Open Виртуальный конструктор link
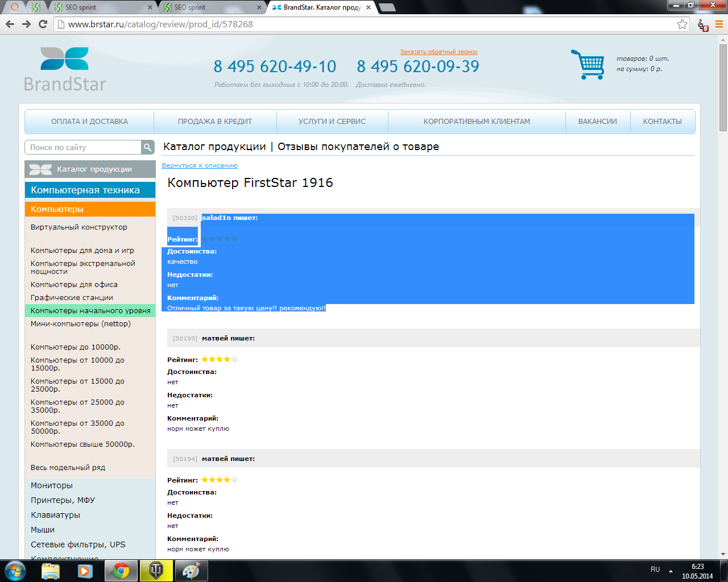Image resolution: width=728 pixels, height=582 pixels. point(79,227)
